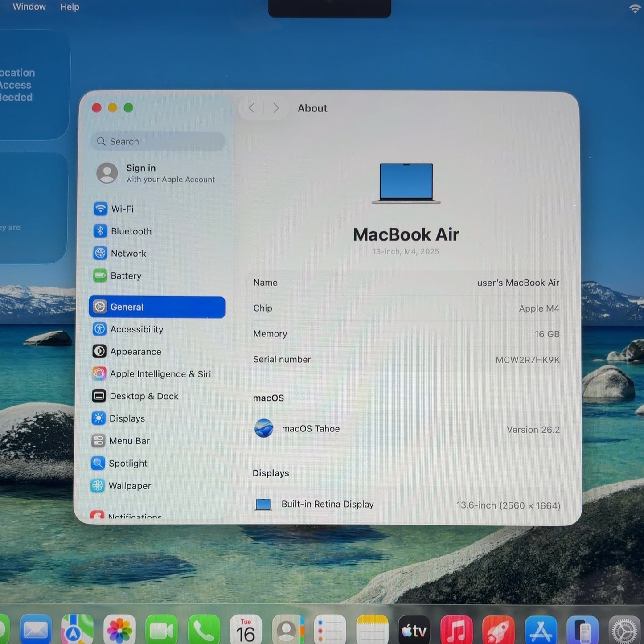Click the memory value "16 GB"
The width and height of the screenshot is (644, 644).
547,334
